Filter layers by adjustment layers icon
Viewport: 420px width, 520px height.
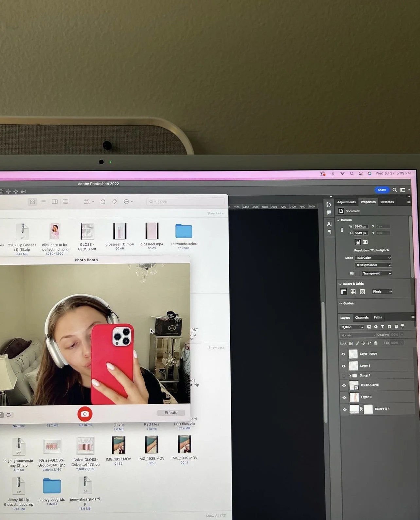pos(376,327)
